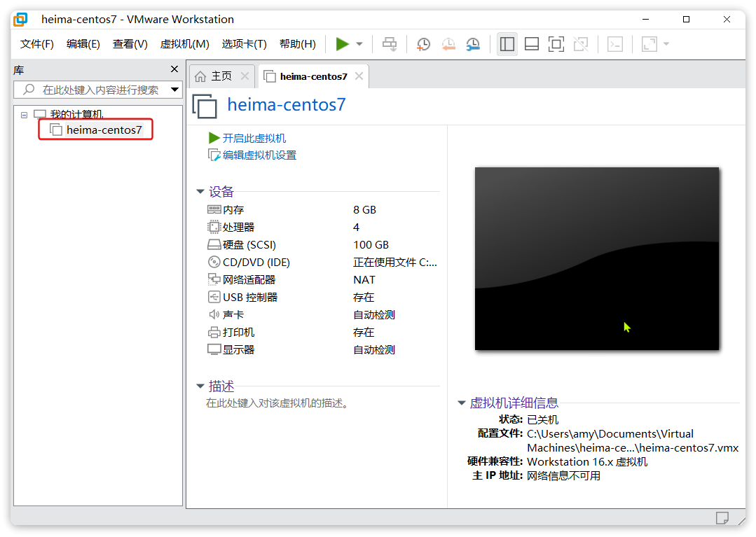Image resolution: width=756 pixels, height=537 pixels.
Task: Open the 虚拟机(M) menu
Action: point(184,44)
